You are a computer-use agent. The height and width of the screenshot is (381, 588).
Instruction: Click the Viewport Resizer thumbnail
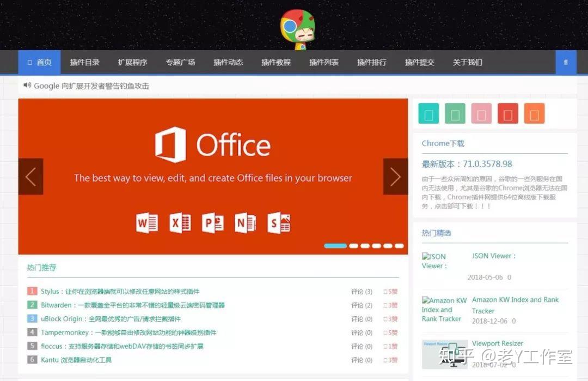pos(445,354)
